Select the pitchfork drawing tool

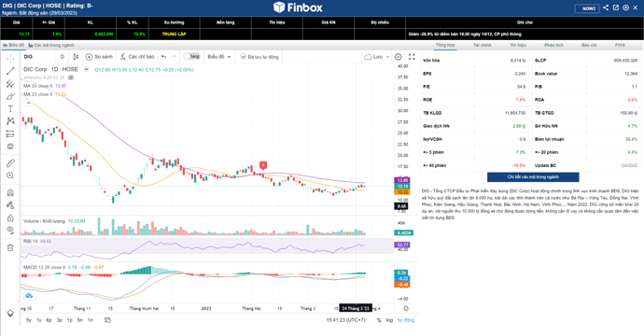click(x=10, y=84)
